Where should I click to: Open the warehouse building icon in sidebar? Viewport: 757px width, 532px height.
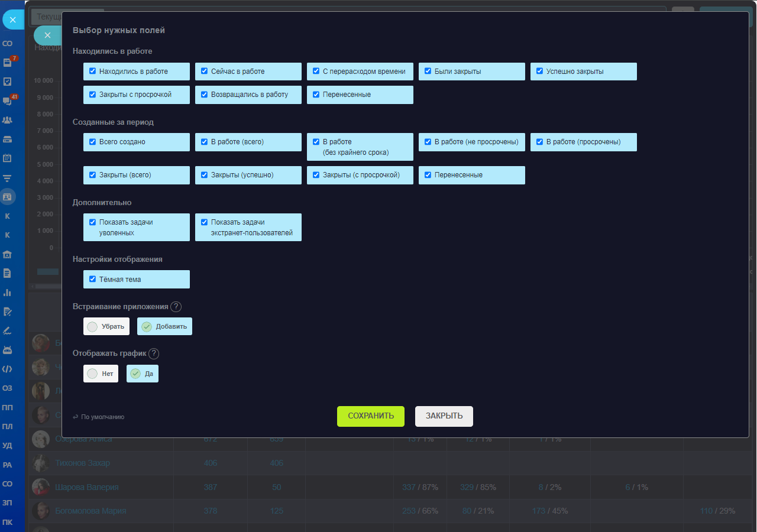tap(8, 254)
